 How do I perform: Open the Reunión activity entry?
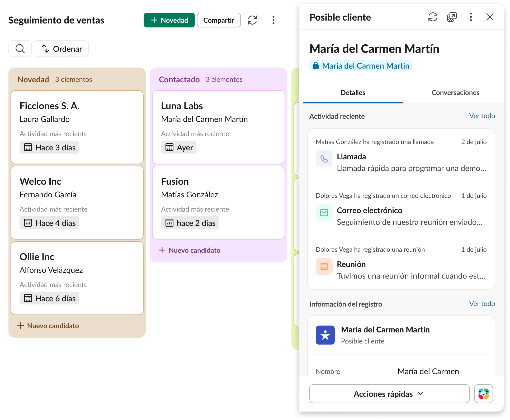tap(401, 264)
